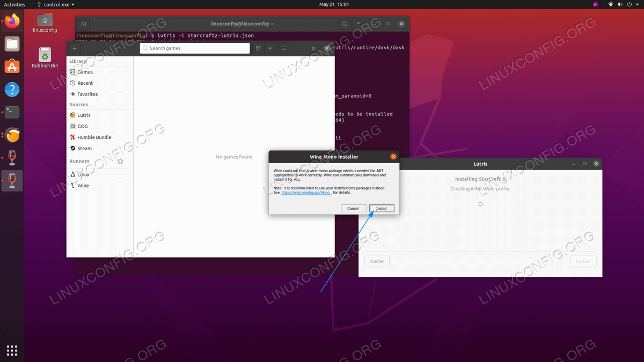Image resolution: width=644 pixels, height=362 pixels.
Task: Cancel the Wine Mono Installer dialog
Action: pyautogui.click(x=353, y=208)
